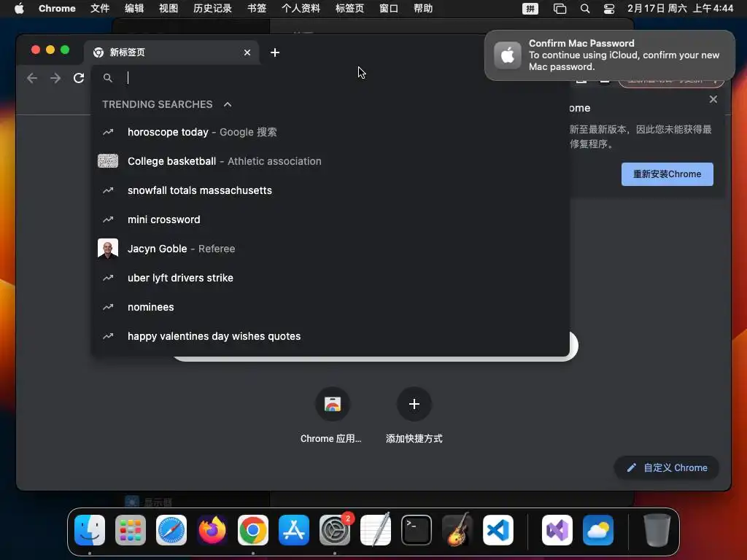This screenshot has width=747, height=560.
Task: Click 重新安装Chrome button
Action: [667, 174]
